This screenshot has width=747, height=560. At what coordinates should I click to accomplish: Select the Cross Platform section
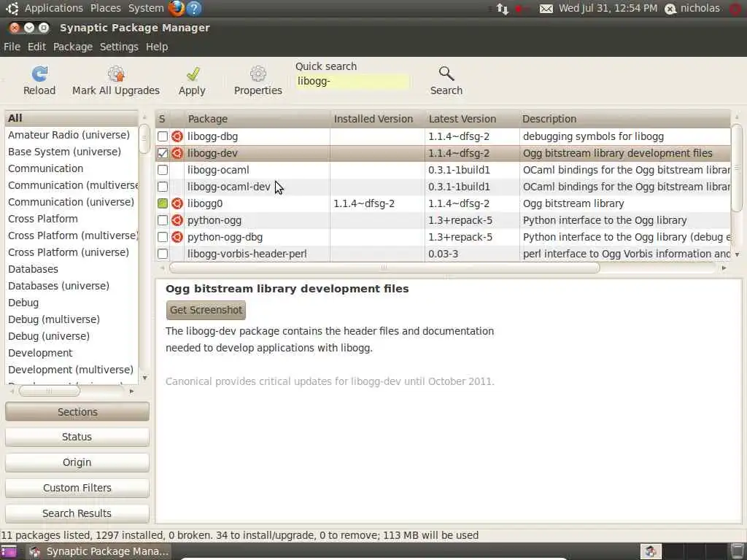(x=71, y=219)
